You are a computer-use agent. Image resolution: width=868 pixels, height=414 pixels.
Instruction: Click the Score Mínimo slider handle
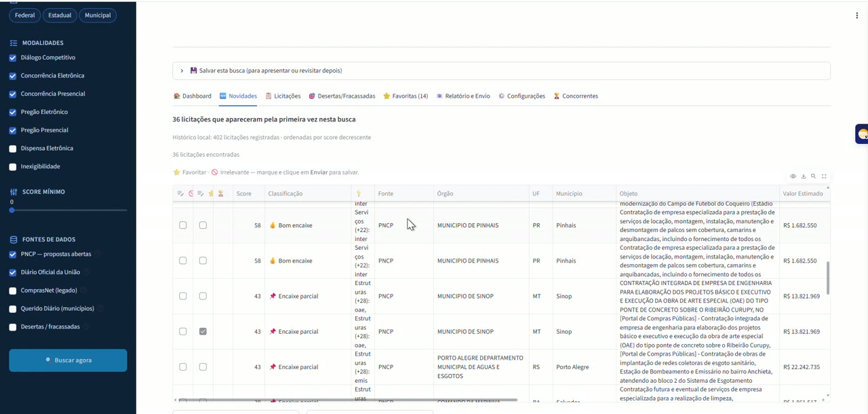click(x=12, y=210)
